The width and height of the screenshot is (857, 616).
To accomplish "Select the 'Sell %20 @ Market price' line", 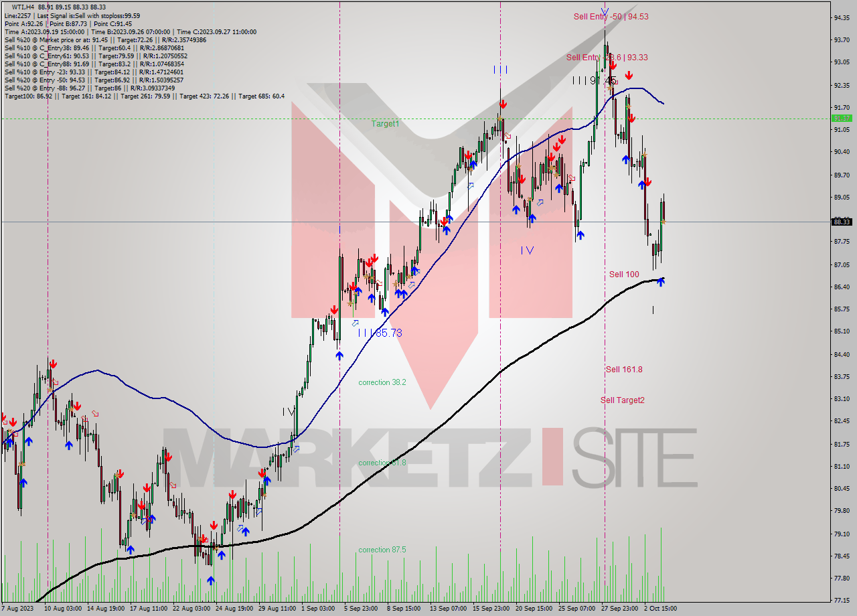I will pyautogui.click(x=106, y=40).
